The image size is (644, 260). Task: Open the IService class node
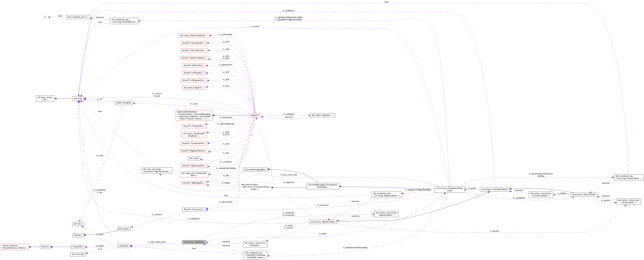click(45, 247)
